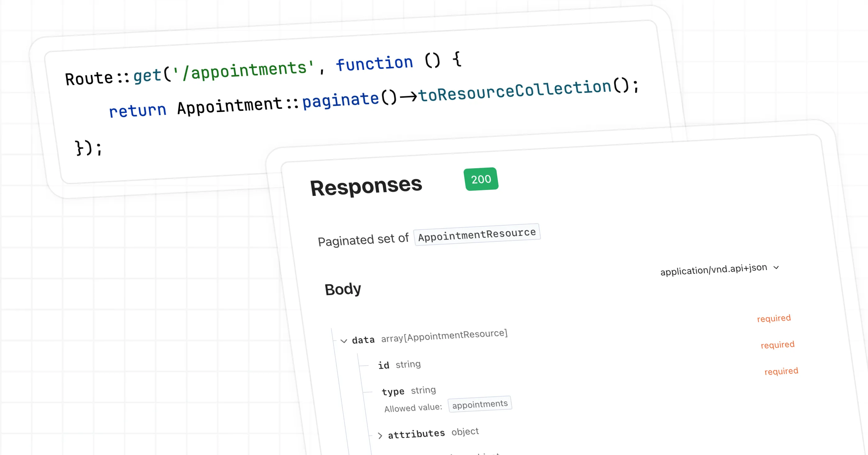Click the toResourceCollection method call
This screenshot has height=455, width=868.
pyautogui.click(x=515, y=91)
